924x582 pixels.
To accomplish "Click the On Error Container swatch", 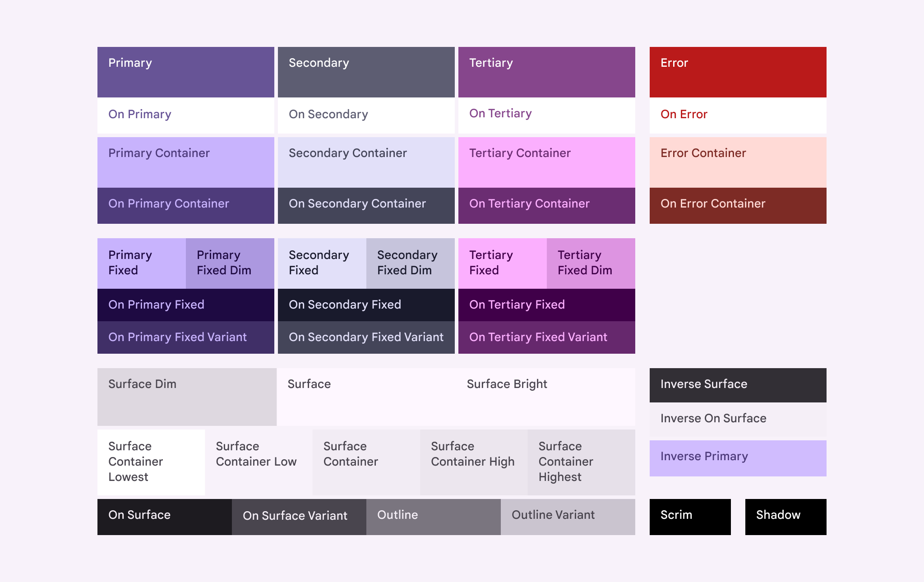I will coord(738,205).
